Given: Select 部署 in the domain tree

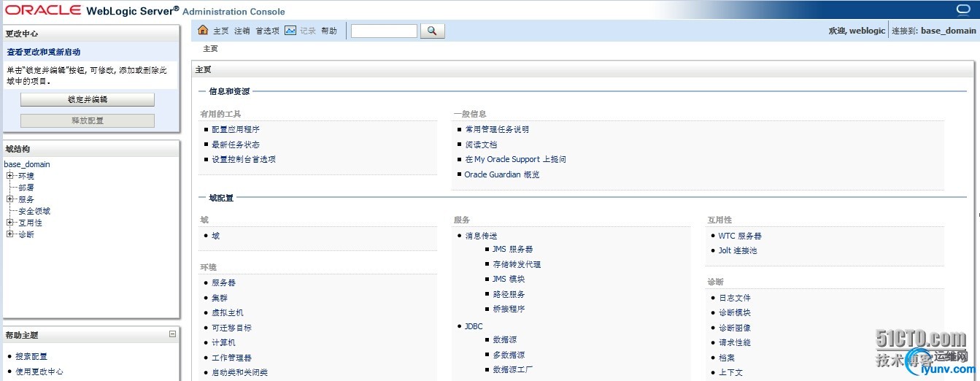Looking at the screenshot, I should click(x=26, y=188).
